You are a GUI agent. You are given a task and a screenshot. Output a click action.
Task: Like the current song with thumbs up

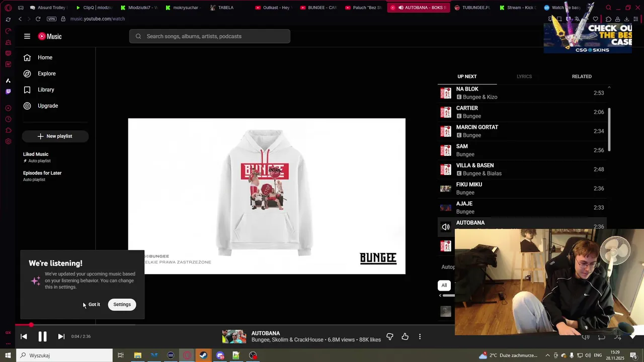(405, 336)
